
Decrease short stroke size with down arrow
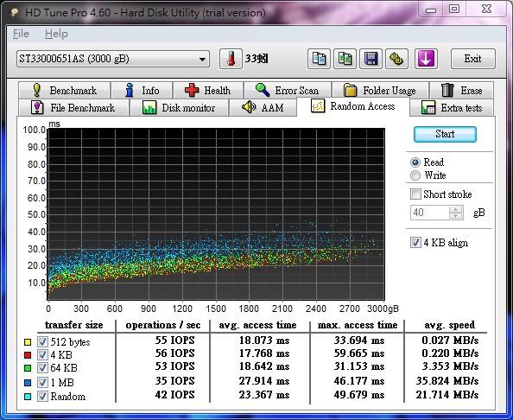(456, 216)
